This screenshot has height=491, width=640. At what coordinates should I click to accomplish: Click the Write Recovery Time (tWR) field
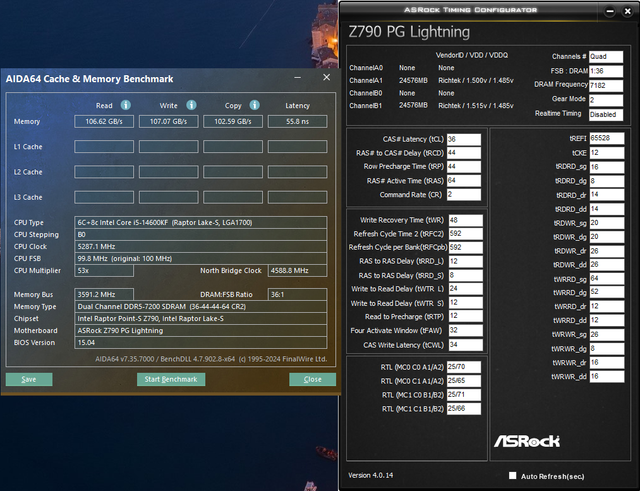click(x=466, y=220)
